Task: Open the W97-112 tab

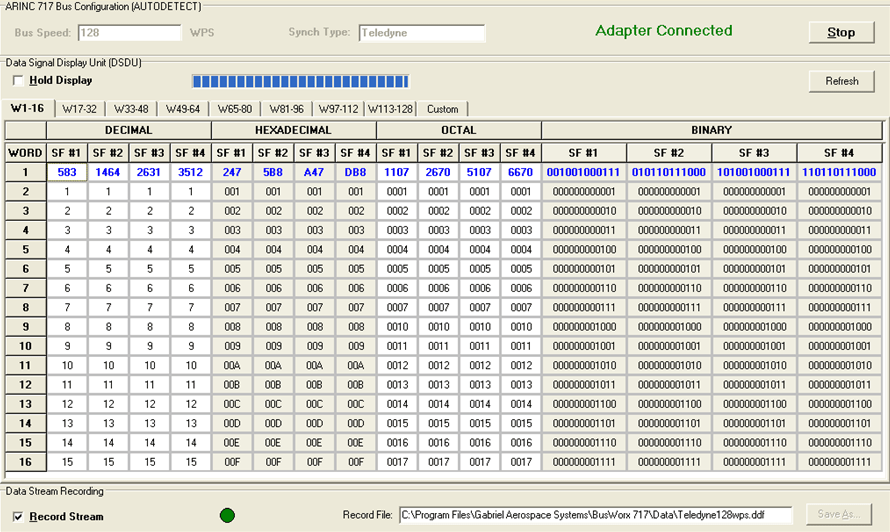Action: [x=340, y=109]
